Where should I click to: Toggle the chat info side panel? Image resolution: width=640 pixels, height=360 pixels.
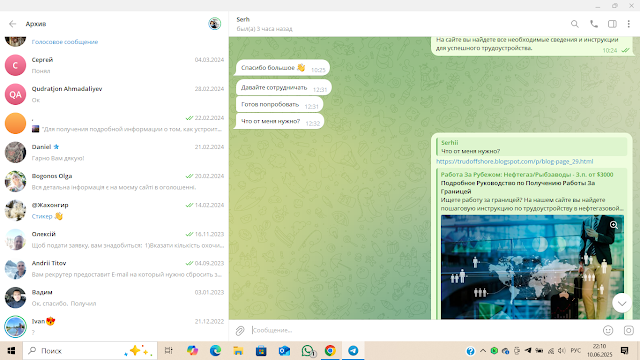(x=612, y=24)
